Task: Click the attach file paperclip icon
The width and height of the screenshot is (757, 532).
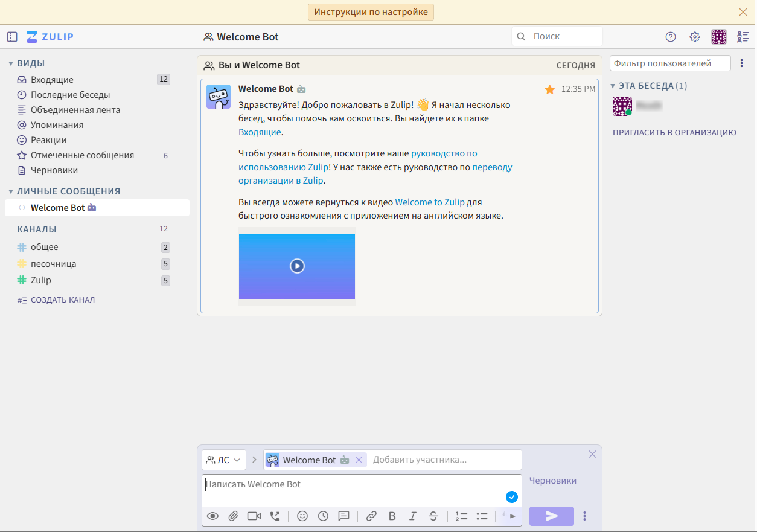Action: pyautogui.click(x=233, y=516)
